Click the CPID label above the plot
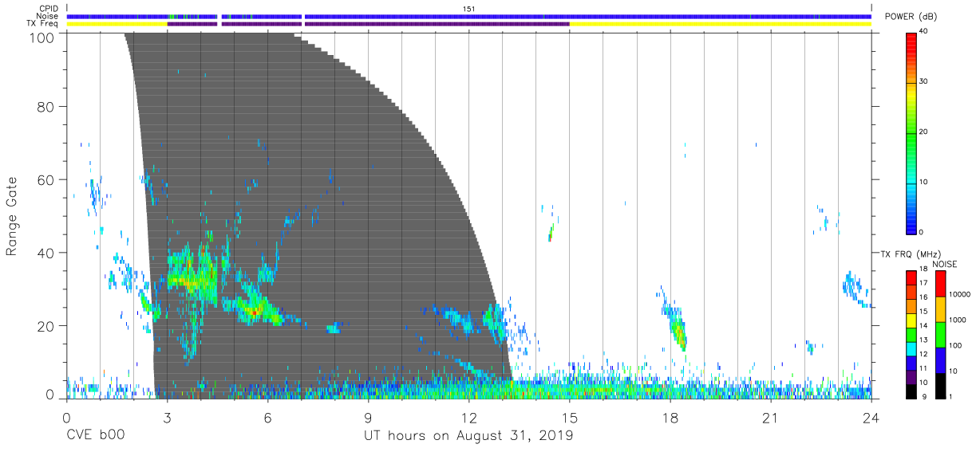The image size is (980, 452). pos(49,9)
